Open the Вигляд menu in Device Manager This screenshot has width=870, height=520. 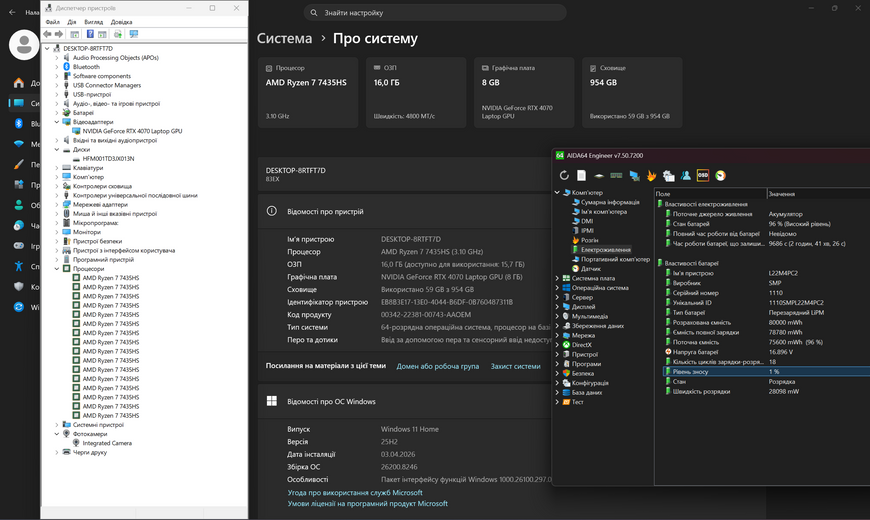pos(94,22)
